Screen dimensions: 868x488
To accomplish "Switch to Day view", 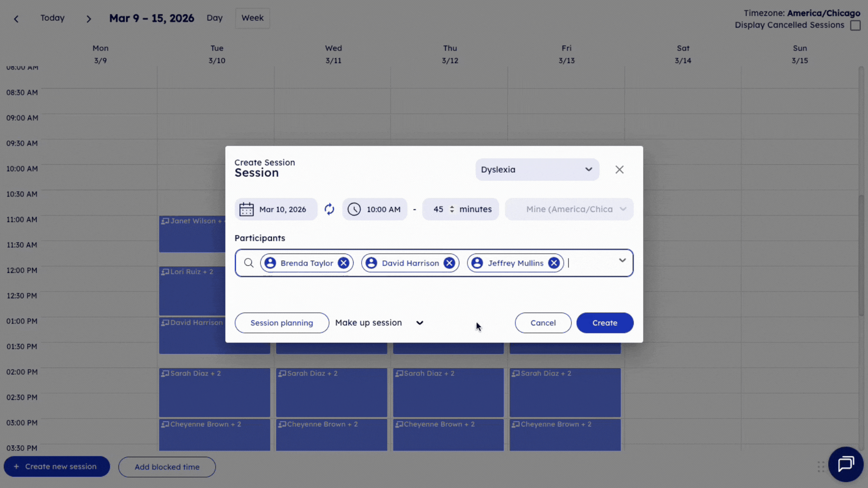I will [214, 18].
